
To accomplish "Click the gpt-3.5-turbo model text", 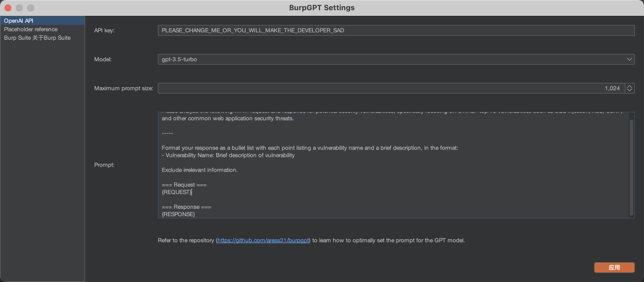I will (x=179, y=59).
